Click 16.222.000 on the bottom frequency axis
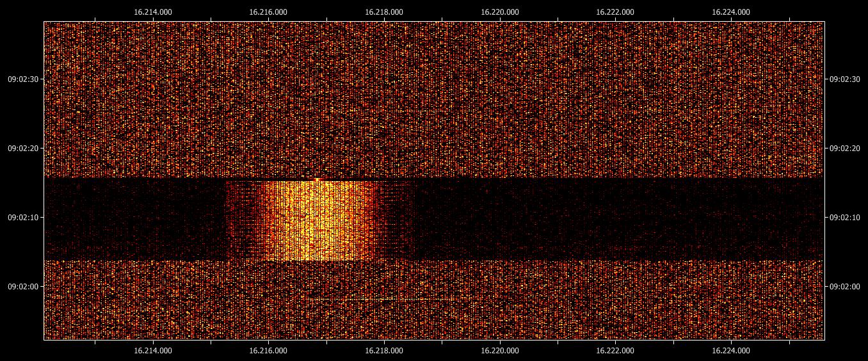This screenshot has height=361, width=868. point(615,350)
